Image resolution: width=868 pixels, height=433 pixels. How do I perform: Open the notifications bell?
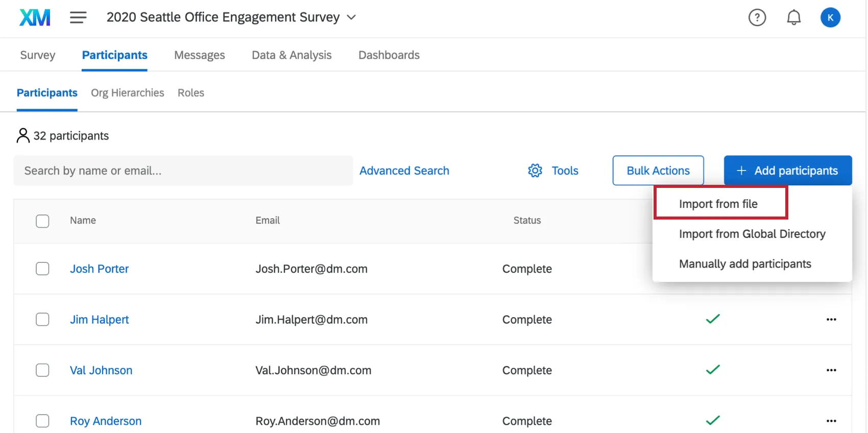793,17
